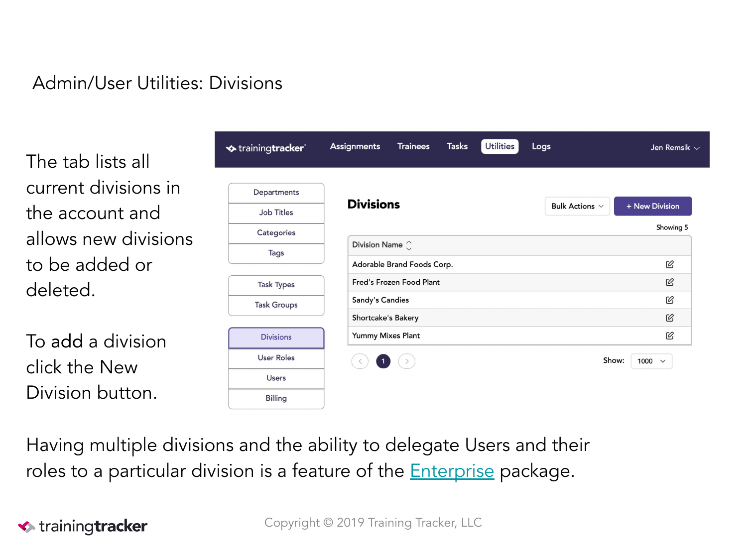Image resolution: width=747 pixels, height=560 pixels.
Task: Sort by Division Name arrows
Action: pyautogui.click(x=409, y=245)
